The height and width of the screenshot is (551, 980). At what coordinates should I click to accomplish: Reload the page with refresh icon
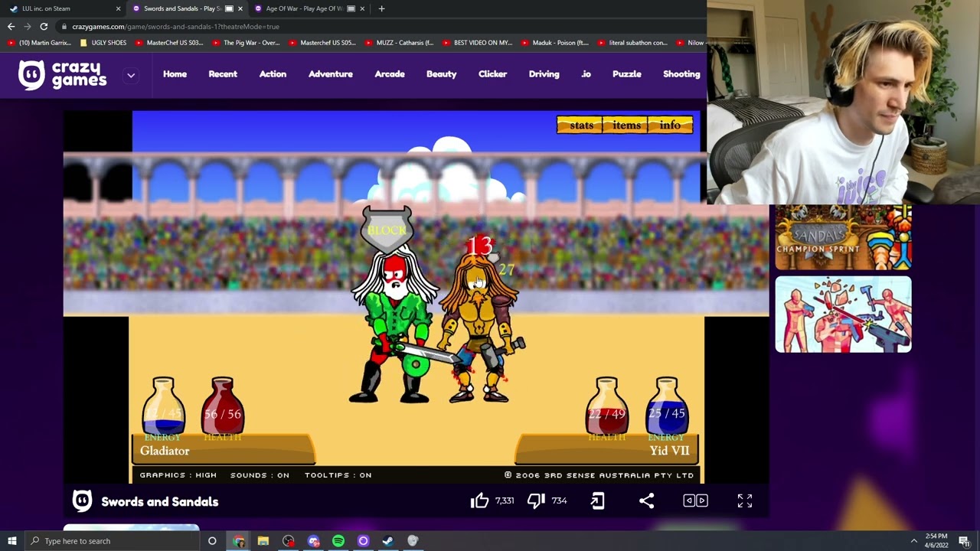click(44, 26)
